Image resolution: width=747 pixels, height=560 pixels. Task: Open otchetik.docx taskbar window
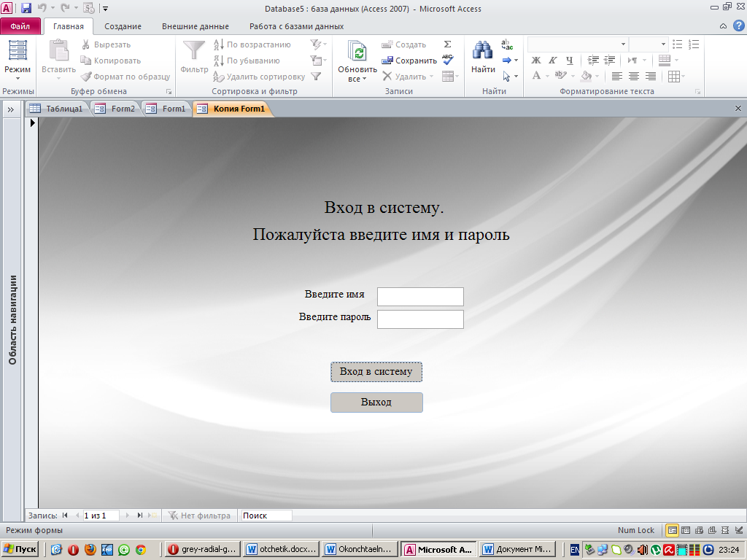pos(281,549)
